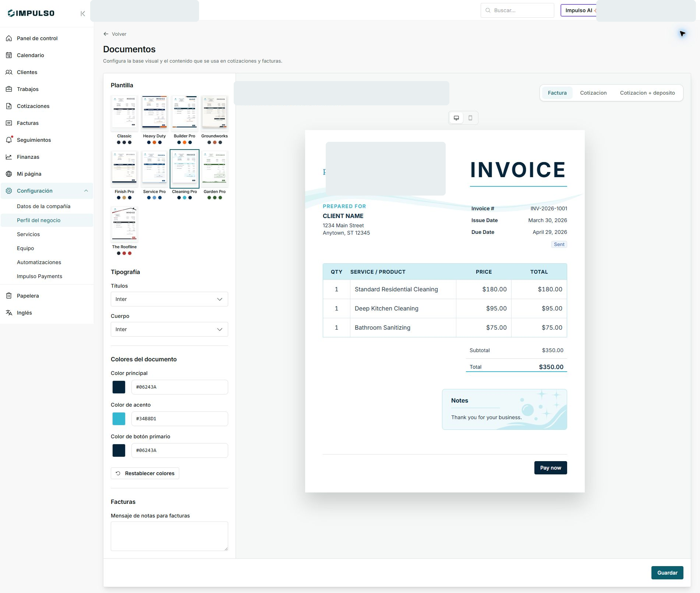Click the Bathroom Sanitizing row
Viewport: 700px width, 593px height.
coord(445,328)
